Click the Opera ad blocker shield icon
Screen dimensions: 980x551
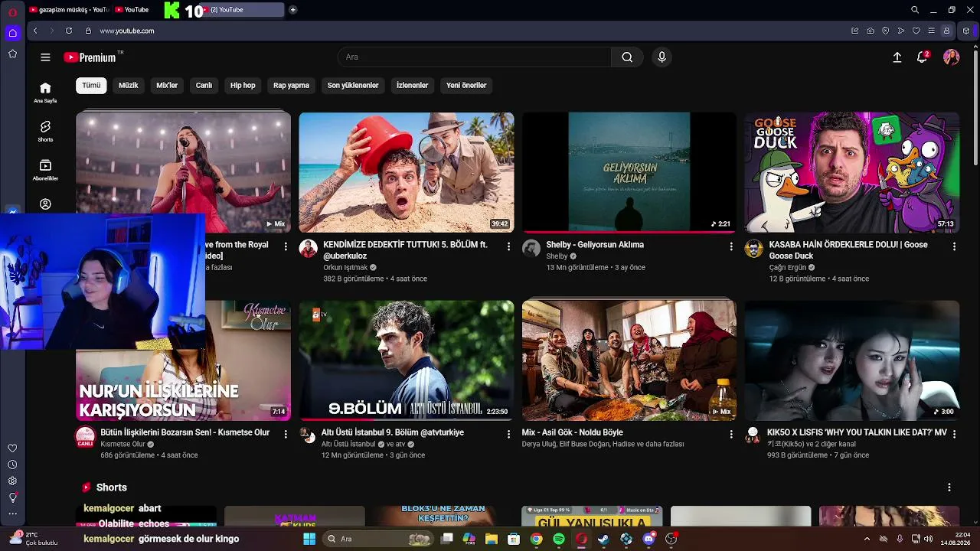click(886, 31)
